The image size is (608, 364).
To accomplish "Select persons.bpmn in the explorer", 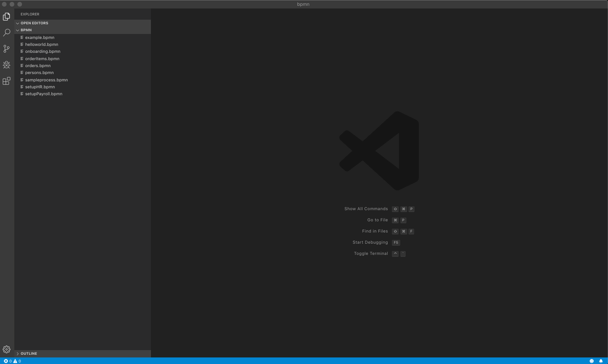I will pyautogui.click(x=39, y=72).
